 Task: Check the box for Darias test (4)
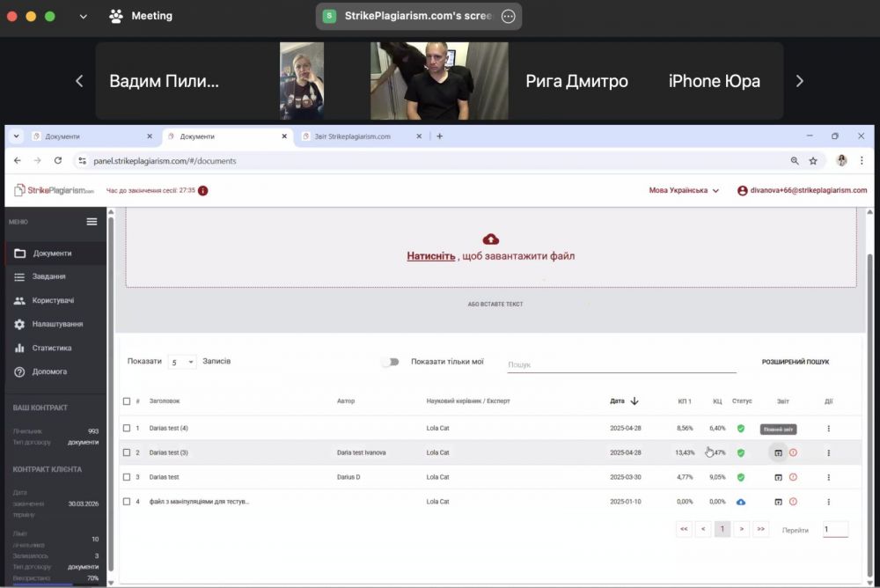[126, 428]
